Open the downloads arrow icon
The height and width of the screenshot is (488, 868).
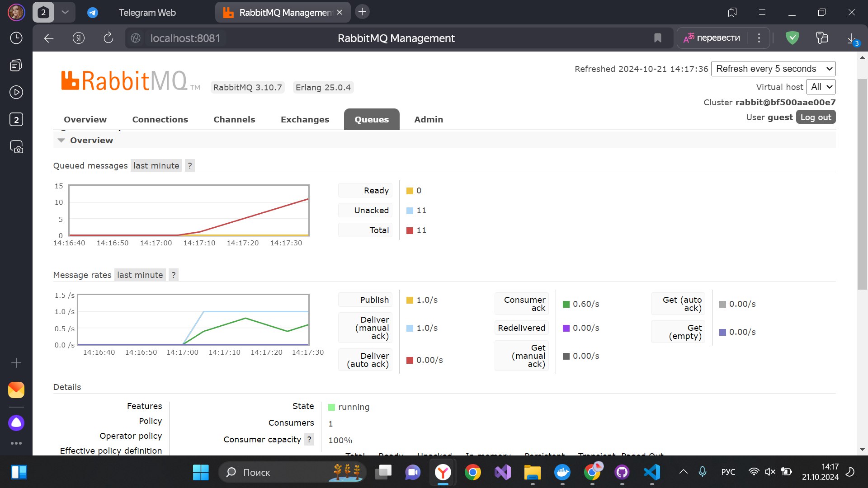852,38
